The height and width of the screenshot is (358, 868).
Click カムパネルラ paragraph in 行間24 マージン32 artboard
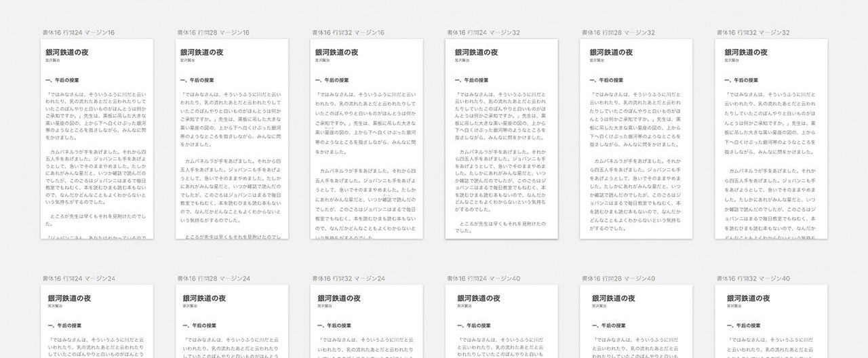pyautogui.click(x=502, y=181)
